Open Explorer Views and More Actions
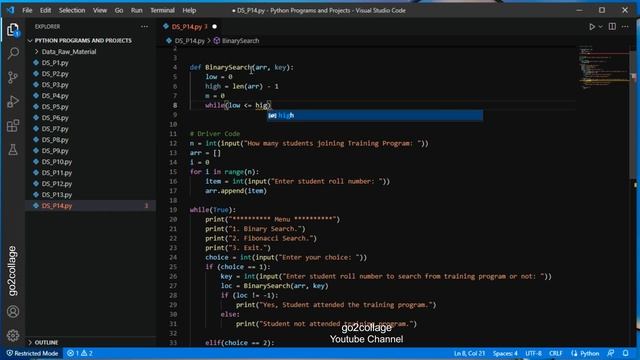The image size is (640, 360). [144, 27]
